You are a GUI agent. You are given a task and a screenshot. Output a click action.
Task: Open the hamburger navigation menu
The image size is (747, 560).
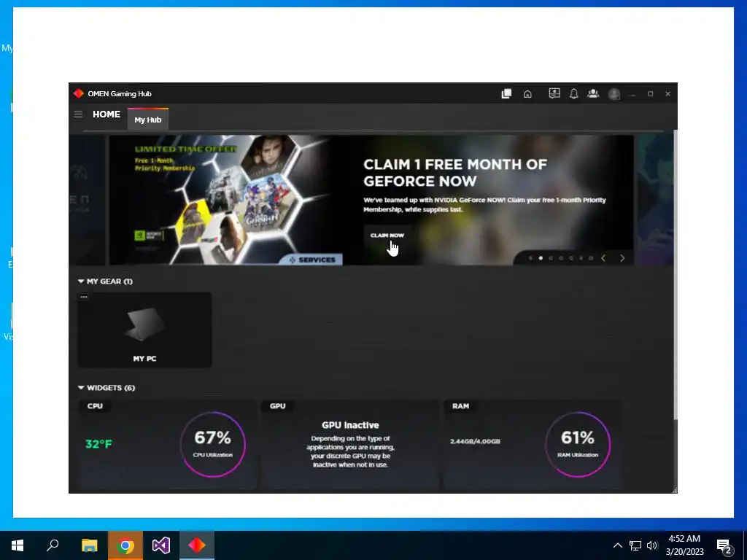coord(78,114)
